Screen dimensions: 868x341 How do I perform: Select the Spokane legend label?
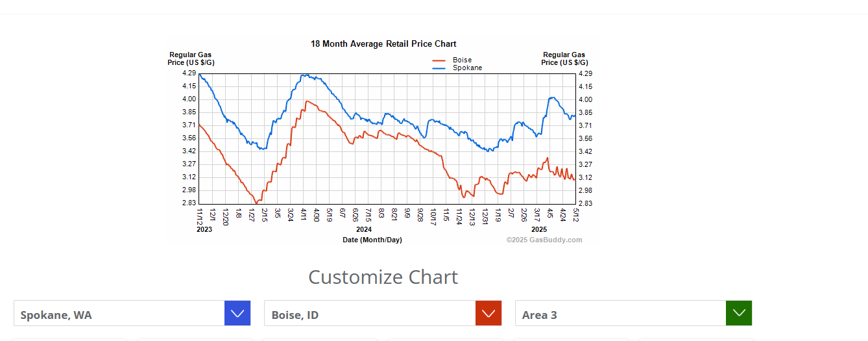(x=467, y=68)
